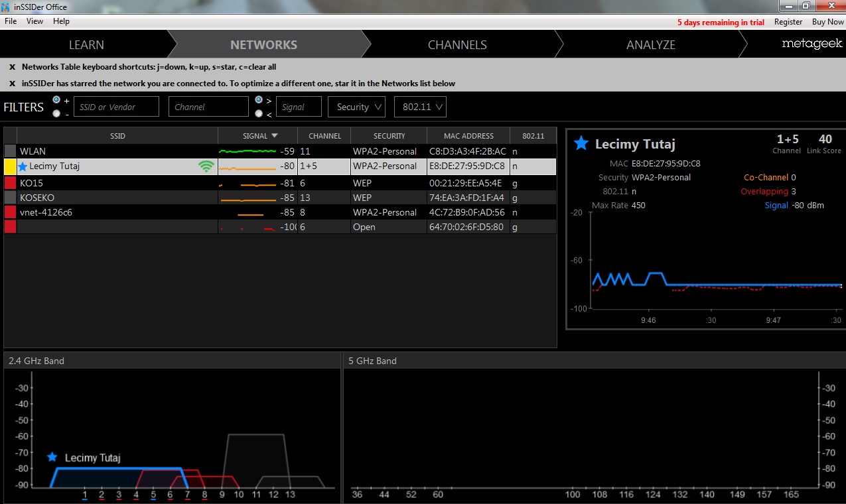Select the WLAN network row
Screen dimensions: 846x504
280,151
